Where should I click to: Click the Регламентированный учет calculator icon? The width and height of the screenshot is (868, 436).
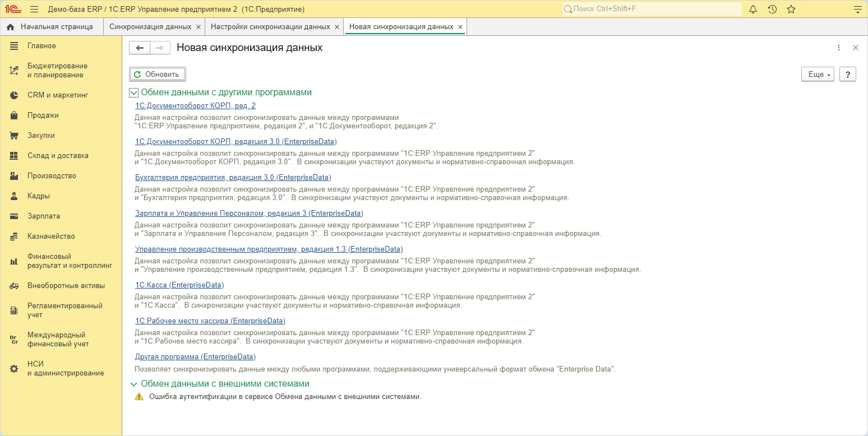click(15, 310)
